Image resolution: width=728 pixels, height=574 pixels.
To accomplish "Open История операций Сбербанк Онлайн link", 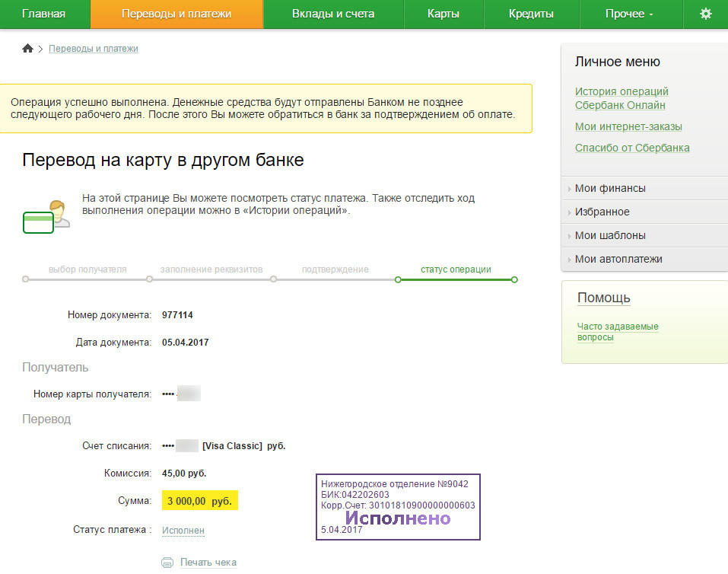I will [x=622, y=98].
